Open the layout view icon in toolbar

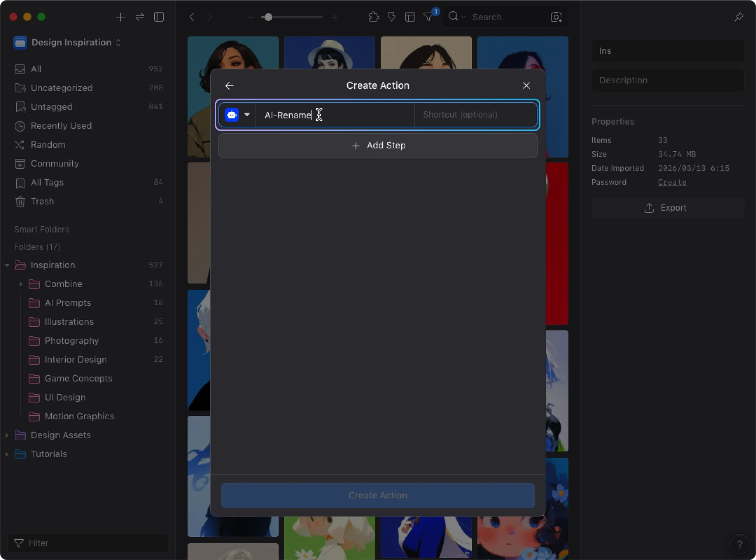coord(410,17)
